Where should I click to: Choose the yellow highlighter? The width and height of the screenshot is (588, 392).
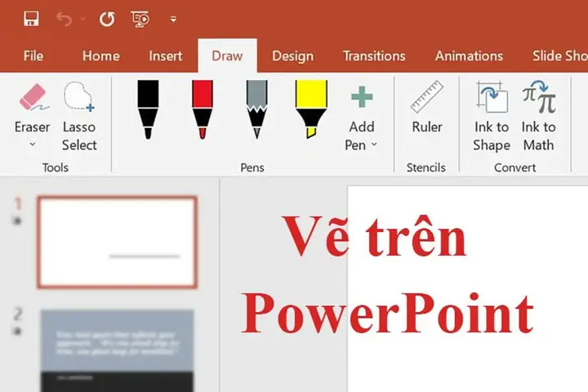(311, 109)
